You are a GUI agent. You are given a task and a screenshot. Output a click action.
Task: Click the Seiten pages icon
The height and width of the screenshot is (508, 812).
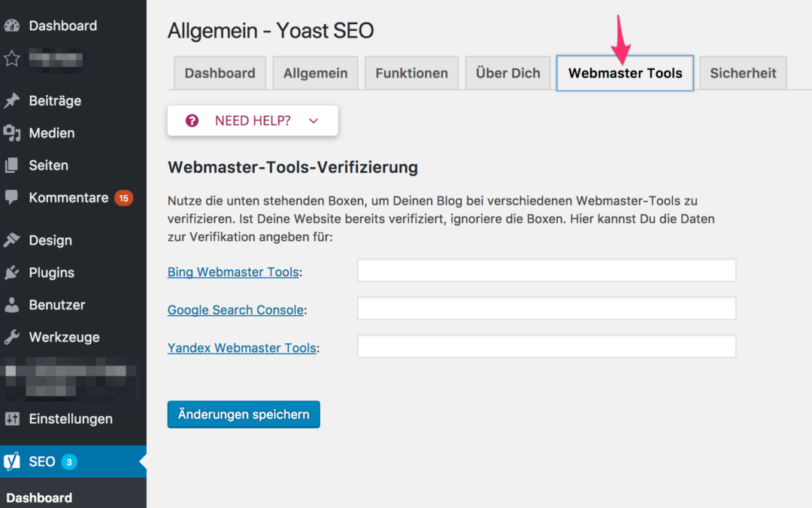[12, 166]
